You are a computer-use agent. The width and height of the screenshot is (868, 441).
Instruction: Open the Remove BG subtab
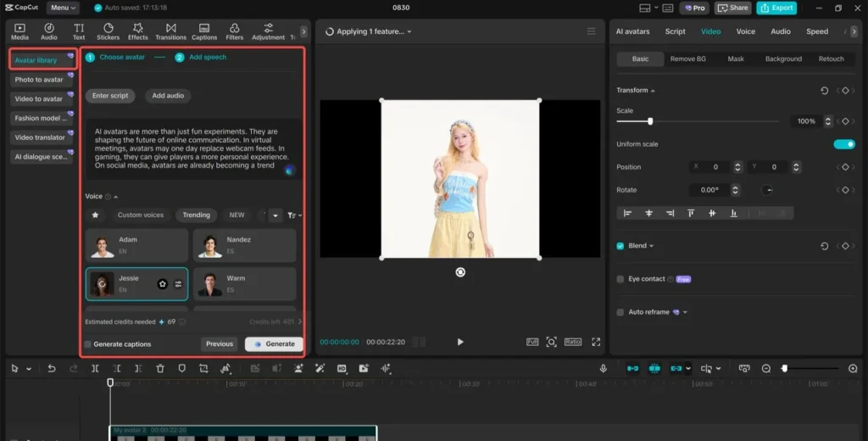[687, 59]
